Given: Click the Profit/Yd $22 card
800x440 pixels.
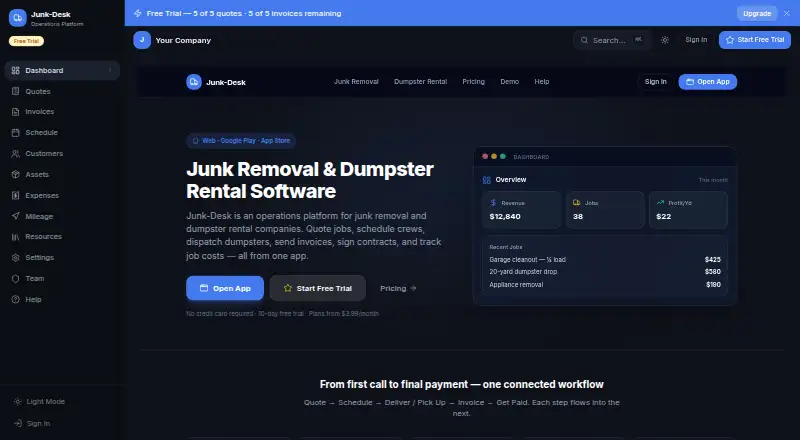Looking at the screenshot, I should 688,210.
